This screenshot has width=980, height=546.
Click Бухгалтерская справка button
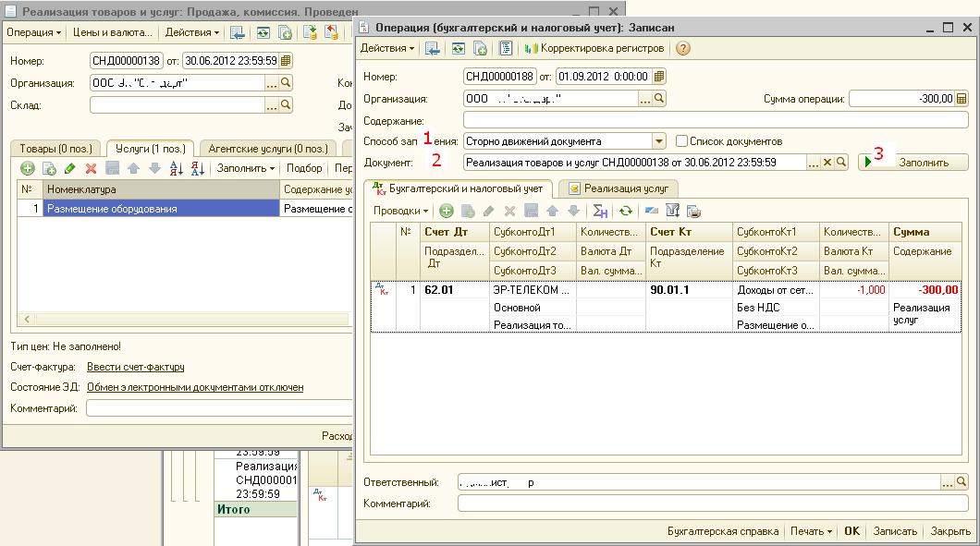(723, 531)
